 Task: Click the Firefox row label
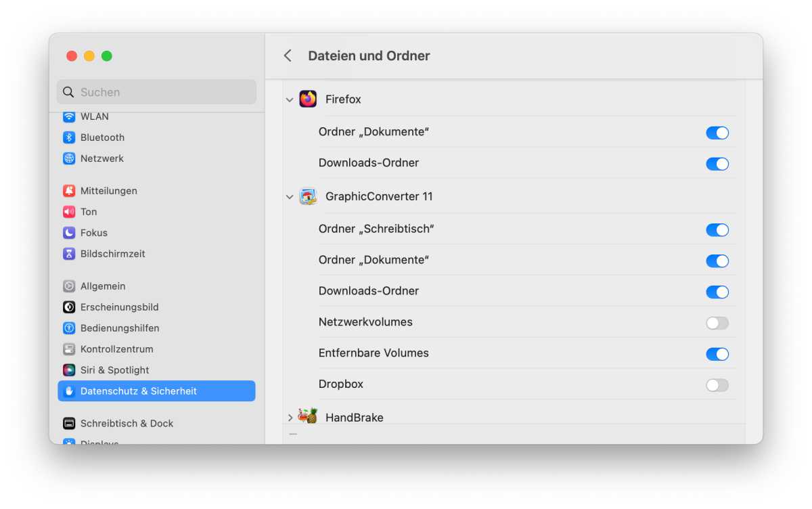click(x=343, y=99)
